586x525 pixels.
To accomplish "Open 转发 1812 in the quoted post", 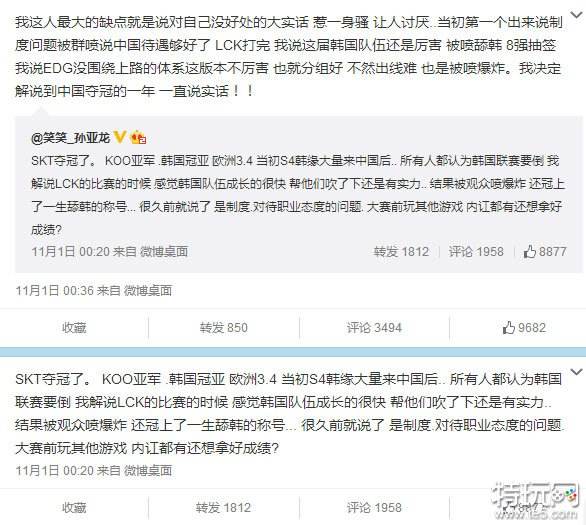I will click(401, 252).
